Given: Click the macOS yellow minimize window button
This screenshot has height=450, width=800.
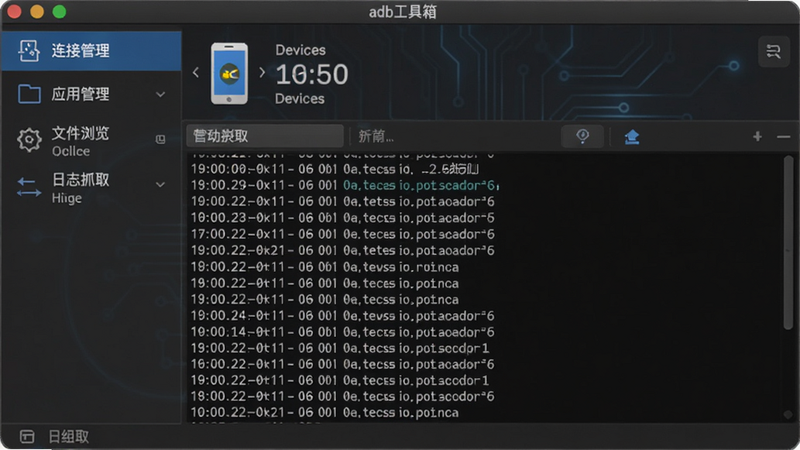Looking at the screenshot, I should click(37, 12).
